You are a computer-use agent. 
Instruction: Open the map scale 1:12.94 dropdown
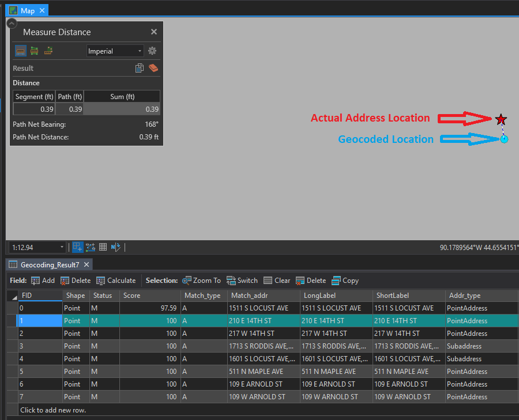[37, 247]
